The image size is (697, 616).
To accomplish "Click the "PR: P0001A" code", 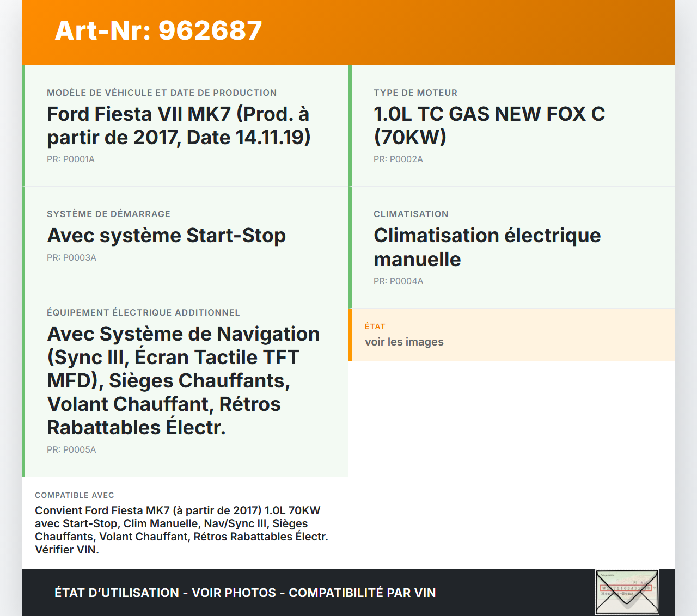I will click(x=71, y=159).
